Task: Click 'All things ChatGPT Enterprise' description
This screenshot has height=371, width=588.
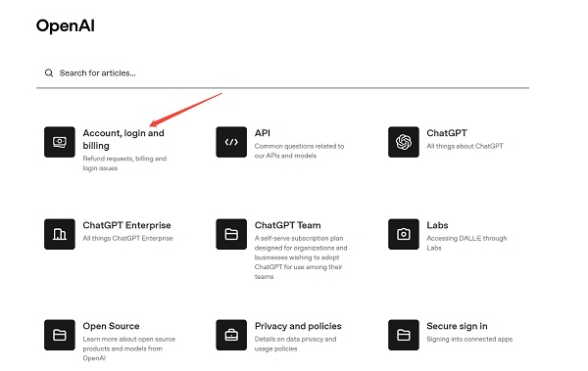Action: 127,238
